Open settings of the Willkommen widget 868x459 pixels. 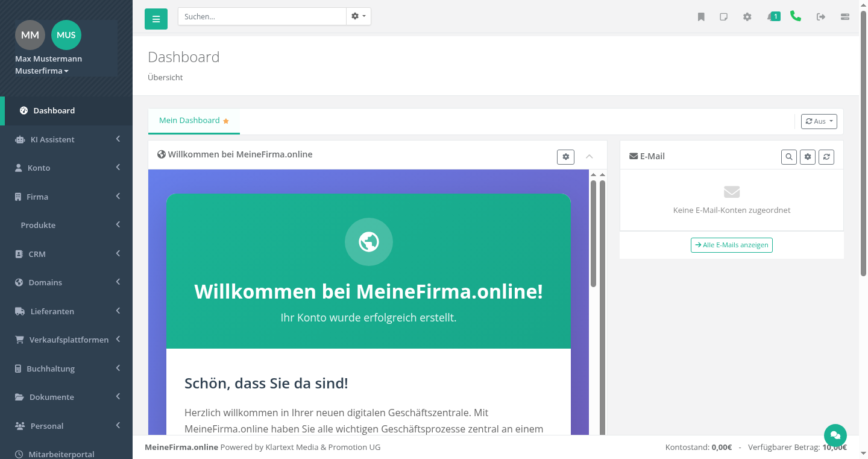click(x=565, y=157)
